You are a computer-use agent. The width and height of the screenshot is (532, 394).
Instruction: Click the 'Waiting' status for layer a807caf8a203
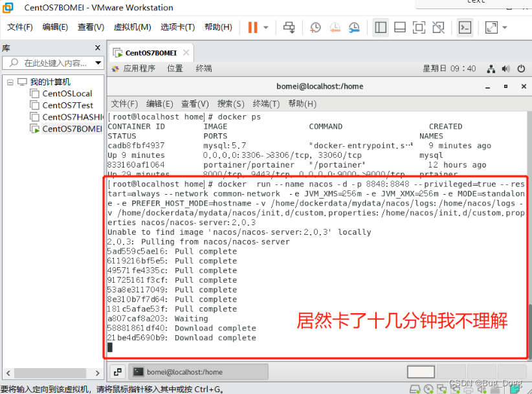pyautogui.click(x=192, y=319)
